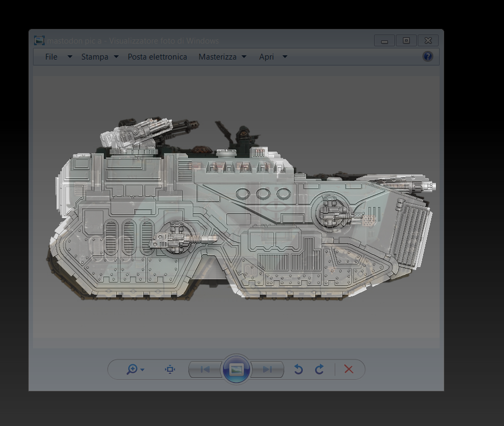Select Posta elettronica
The image size is (504, 426).
[157, 56]
